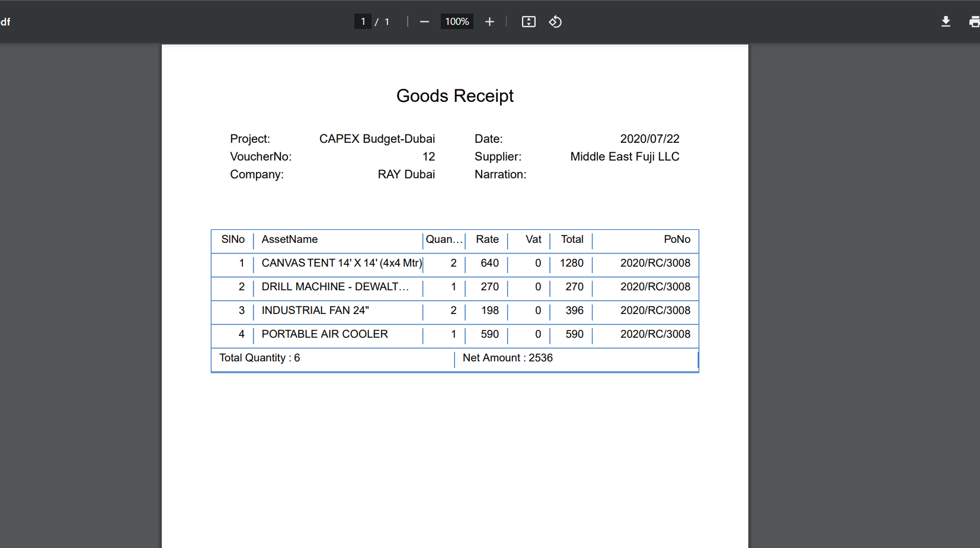Click the Goods Receipt title
980x548 pixels.
[x=454, y=96]
